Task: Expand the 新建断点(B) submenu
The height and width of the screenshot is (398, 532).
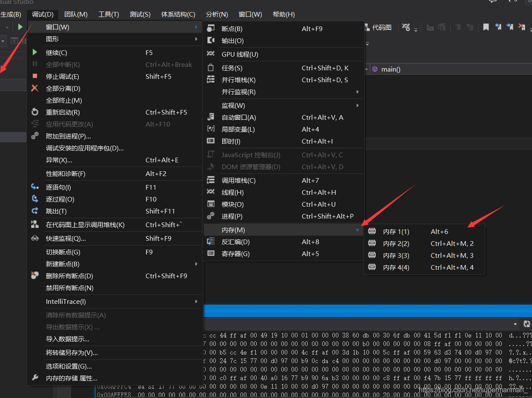Action: click(x=114, y=264)
